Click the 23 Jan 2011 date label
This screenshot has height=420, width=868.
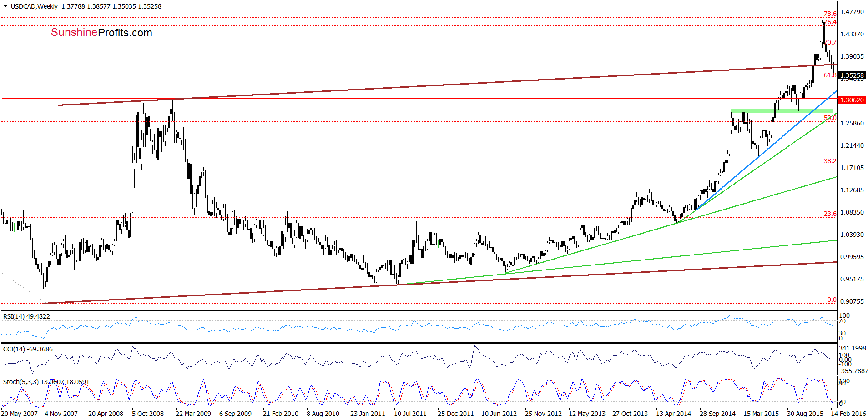click(x=368, y=414)
